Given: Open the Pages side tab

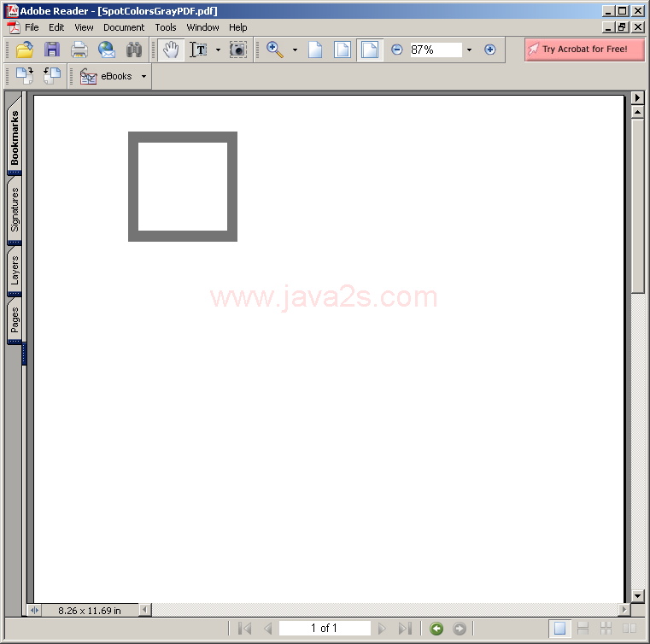Looking at the screenshot, I should (x=15, y=320).
